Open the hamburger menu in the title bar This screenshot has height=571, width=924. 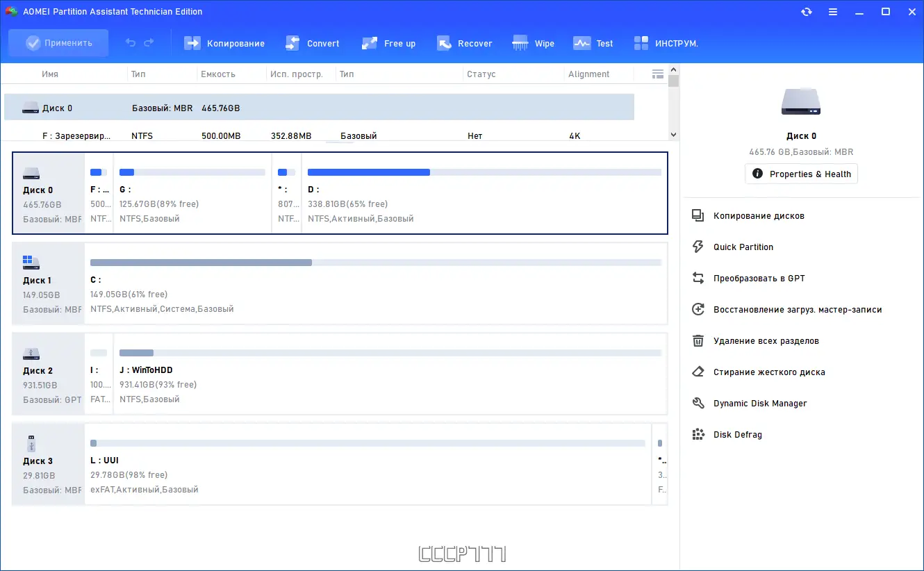pos(832,11)
